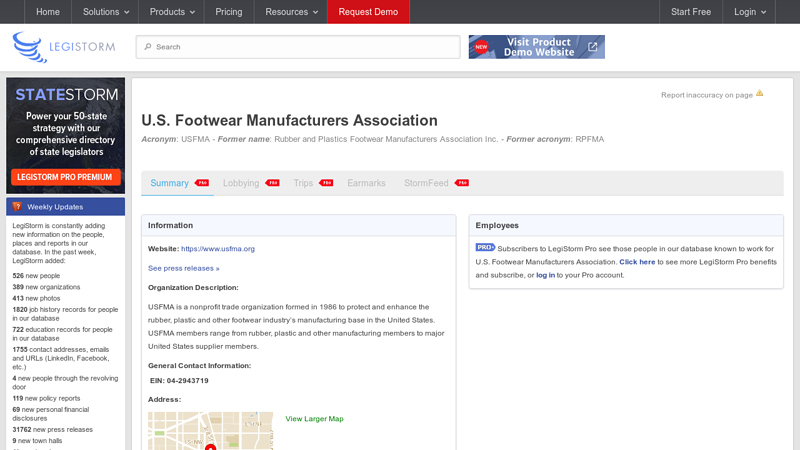Click the Request Demo button
Image resolution: width=800 pixels, height=450 pixels.
pyautogui.click(x=368, y=12)
